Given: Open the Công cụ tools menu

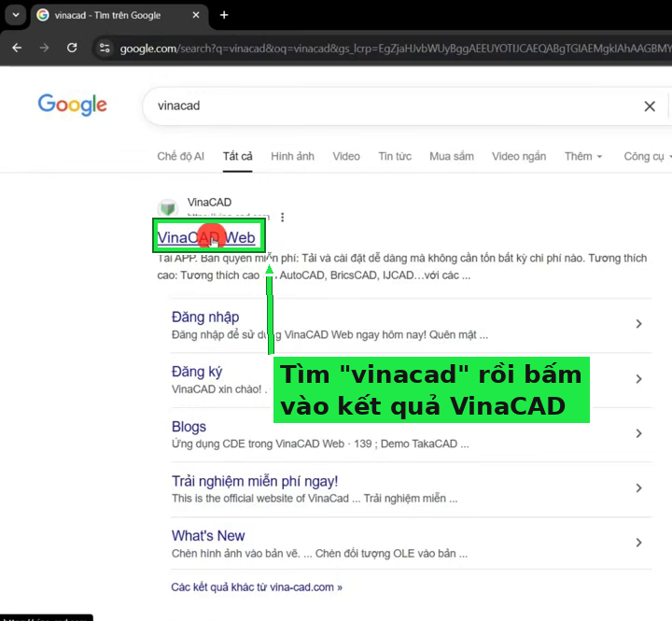Looking at the screenshot, I should pos(647,157).
